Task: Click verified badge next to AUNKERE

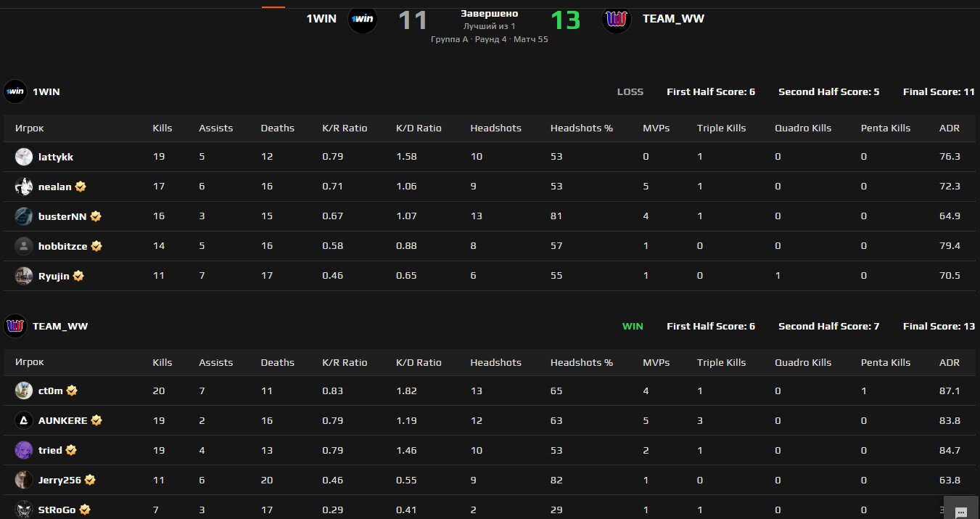Action: (x=96, y=420)
